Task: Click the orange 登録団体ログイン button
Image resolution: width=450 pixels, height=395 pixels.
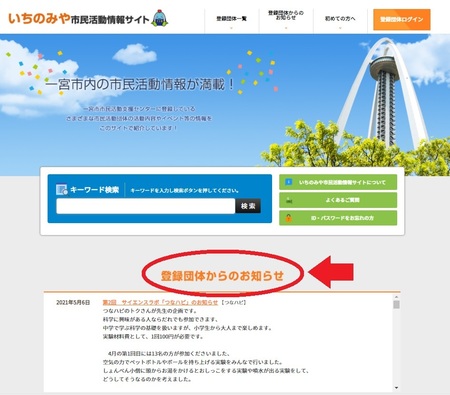Action: [402, 20]
